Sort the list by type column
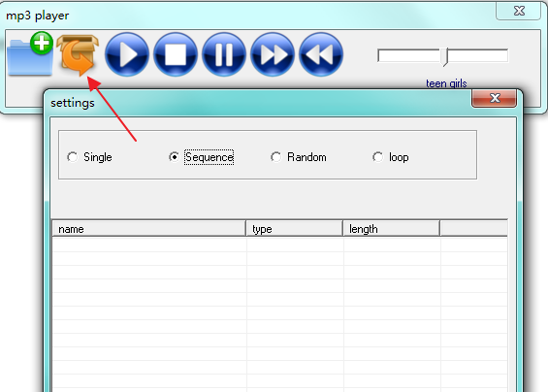The image size is (548, 392). pos(295,229)
